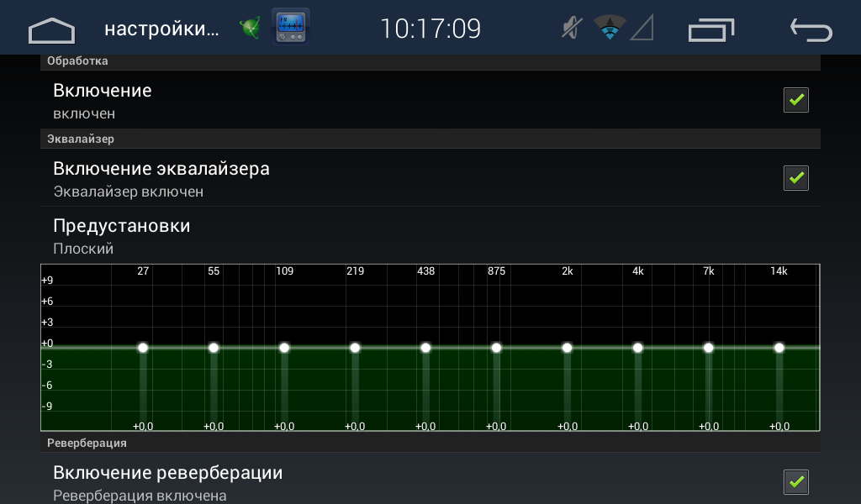Click the 219 Hz band slider handle
Image resolution: width=861 pixels, height=504 pixels.
point(355,348)
